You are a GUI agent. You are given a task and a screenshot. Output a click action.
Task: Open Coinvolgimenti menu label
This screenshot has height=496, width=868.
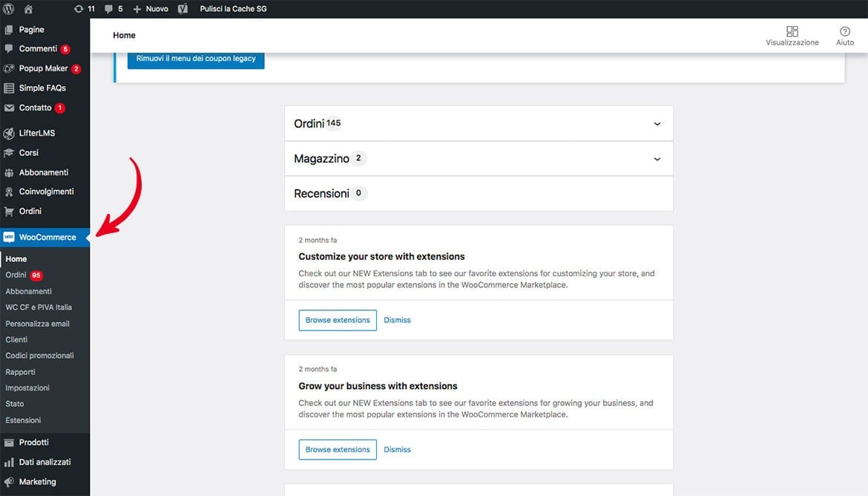pyautogui.click(x=47, y=192)
